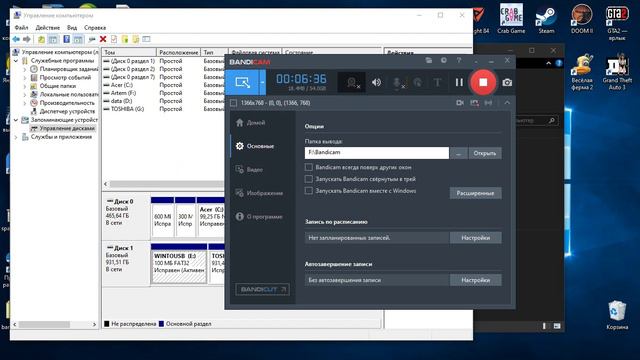Stop recording with the red button
Screen dimensions: 640x360
coord(483,82)
